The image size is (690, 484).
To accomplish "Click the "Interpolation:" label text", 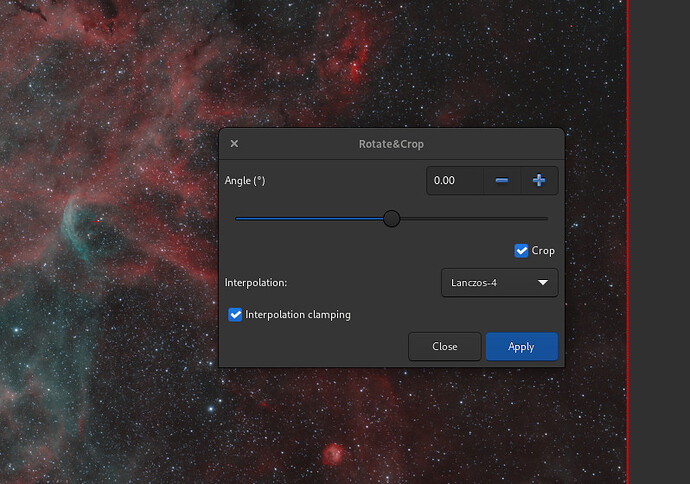I will click(256, 283).
